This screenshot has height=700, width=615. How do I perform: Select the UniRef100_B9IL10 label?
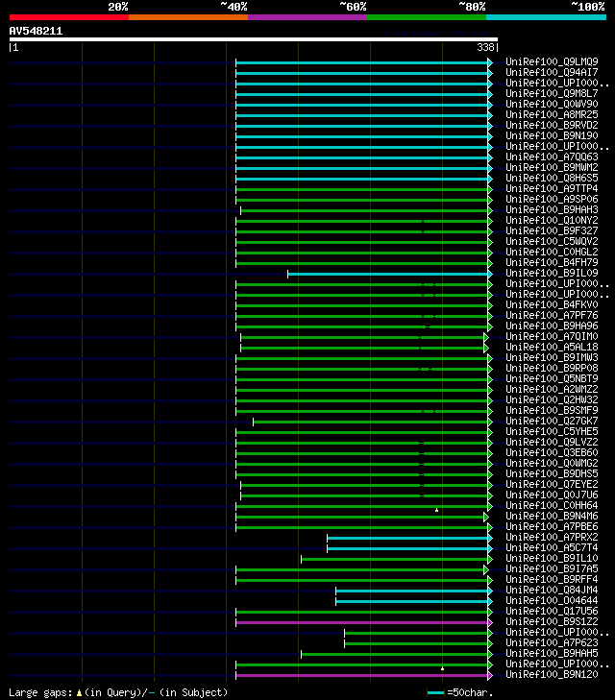(x=552, y=559)
